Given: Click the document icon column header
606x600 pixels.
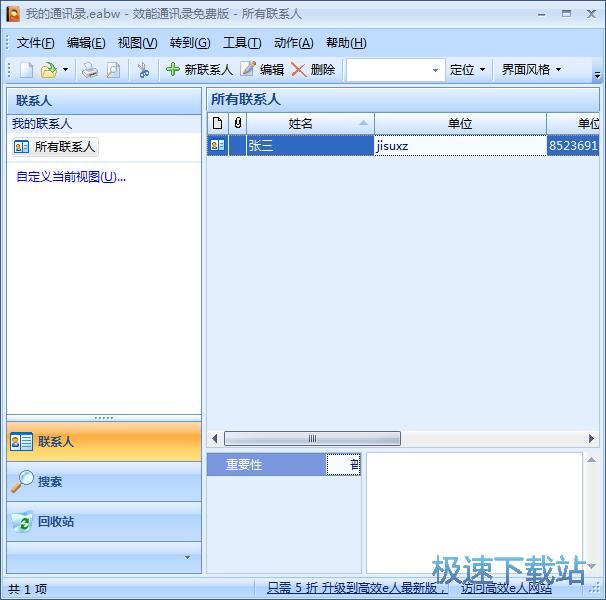Looking at the screenshot, I should click(218, 124).
